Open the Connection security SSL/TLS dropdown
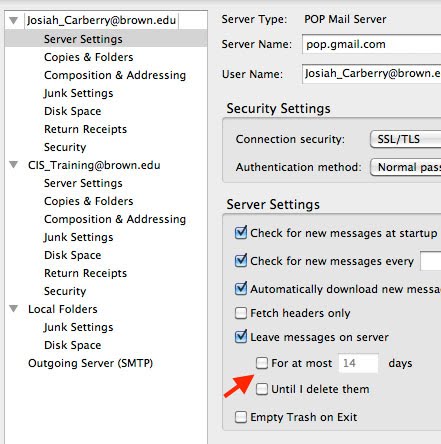 click(406, 139)
